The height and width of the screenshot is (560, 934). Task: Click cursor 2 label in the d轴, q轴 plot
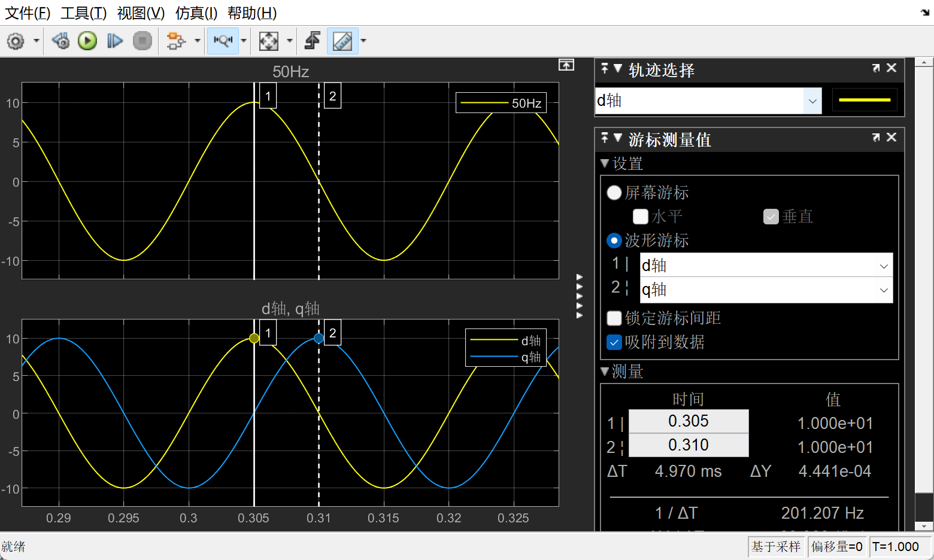tap(333, 333)
